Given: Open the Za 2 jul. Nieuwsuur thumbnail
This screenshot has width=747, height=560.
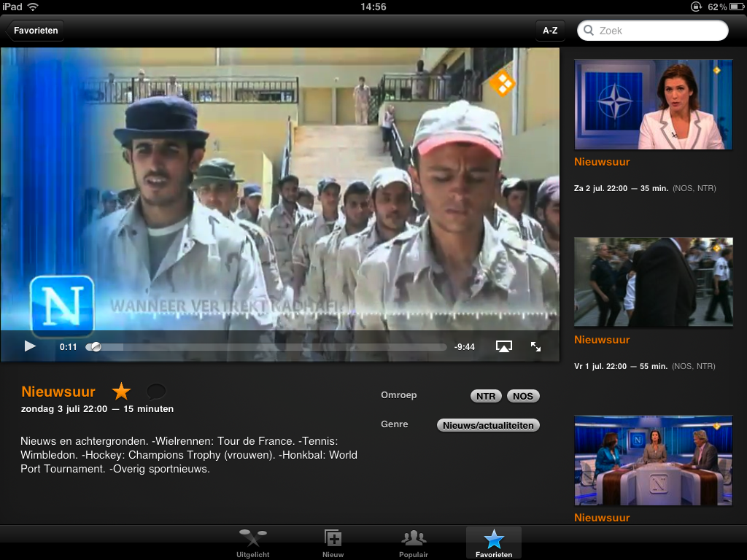Looking at the screenshot, I should [653, 105].
